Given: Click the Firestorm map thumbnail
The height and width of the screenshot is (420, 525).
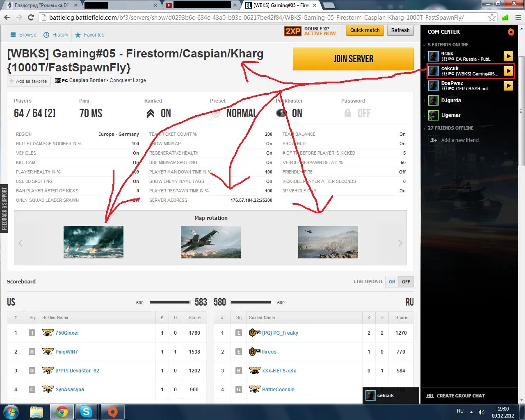Looking at the screenshot, I should [x=94, y=242].
